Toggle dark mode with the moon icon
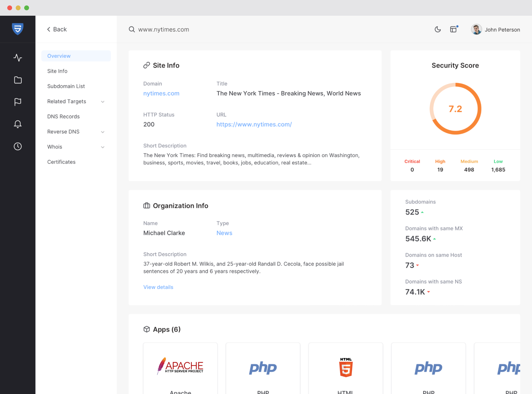This screenshot has width=532, height=394. pyautogui.click(x=438, y=29)
